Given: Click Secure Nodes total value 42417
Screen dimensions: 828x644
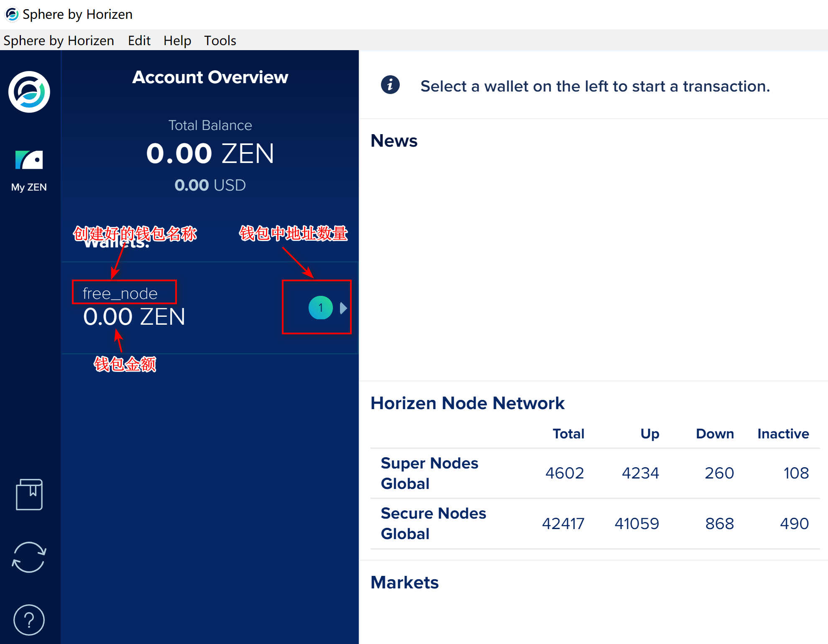Looking at the screenshot, I should click(563, 524).
